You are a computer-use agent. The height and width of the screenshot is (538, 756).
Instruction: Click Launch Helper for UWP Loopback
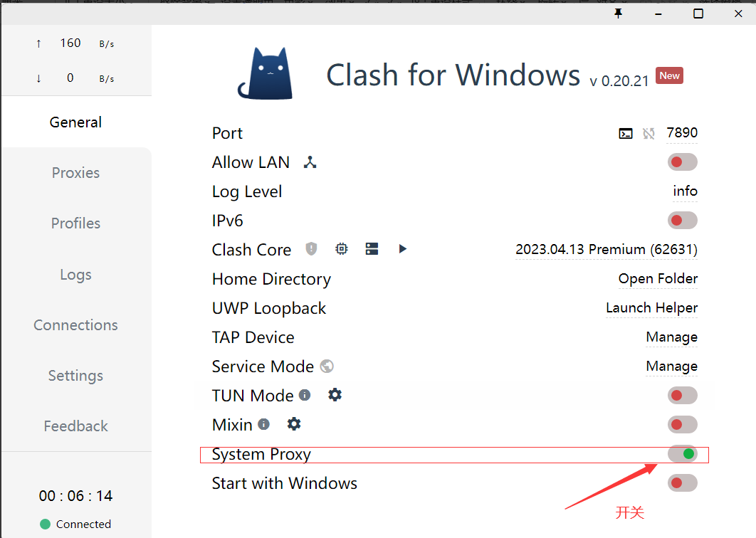tap(651, 308)
